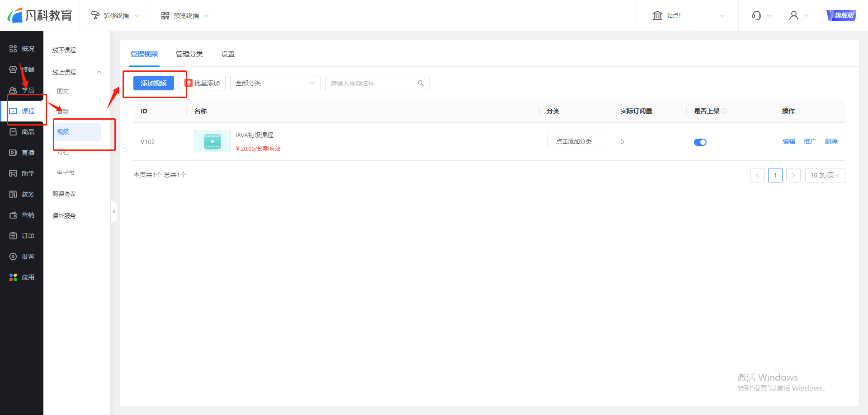Image resolution: width=868 pixels, height=415 pixels.
Task: Switch to the 设置 tab
Action: [228, 54]
